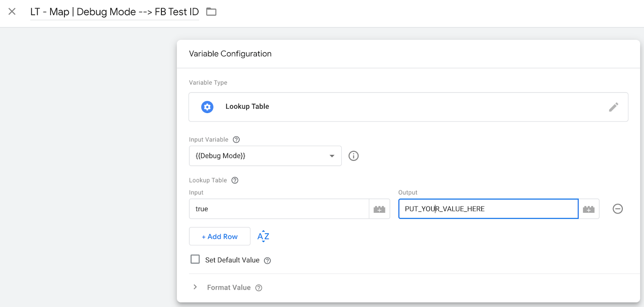The height and width of the screenshot is (307, 644).
Task: Open help for Lookup Table
Action: pos(235,180)
